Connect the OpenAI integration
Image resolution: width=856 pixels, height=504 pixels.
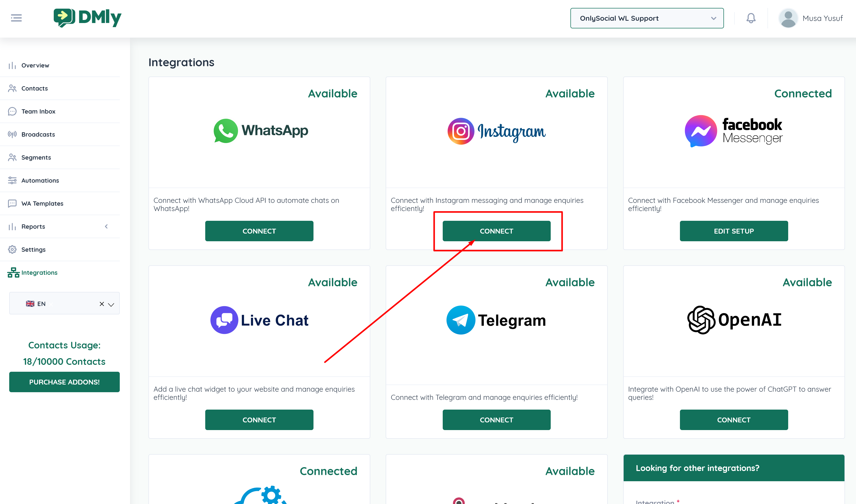pyautogui.click(x=733, y=420)
